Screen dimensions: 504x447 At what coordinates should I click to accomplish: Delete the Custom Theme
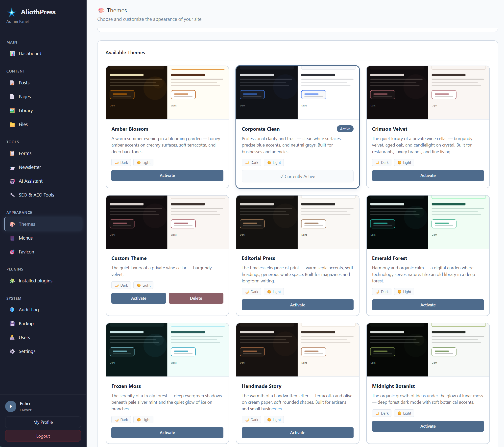click(x=196, y=298)
